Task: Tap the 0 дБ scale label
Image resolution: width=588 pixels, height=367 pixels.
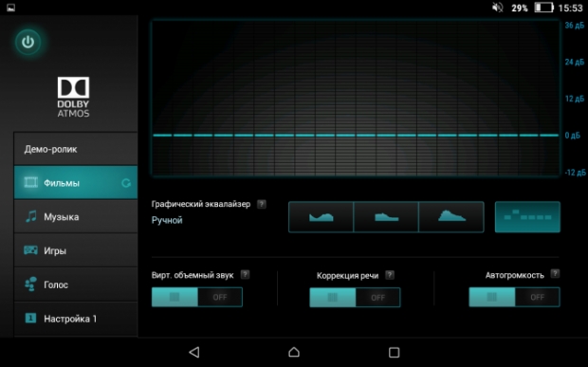Action: click(x=573, y=136)
